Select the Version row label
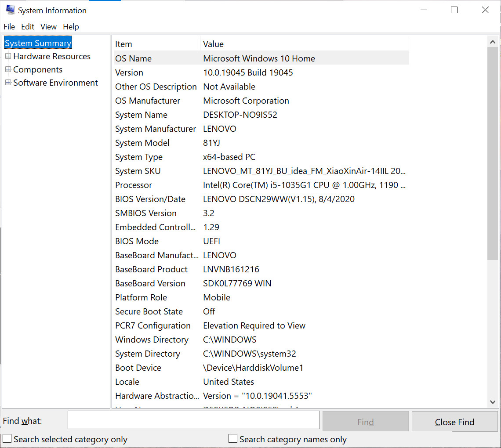 (129, 72)
